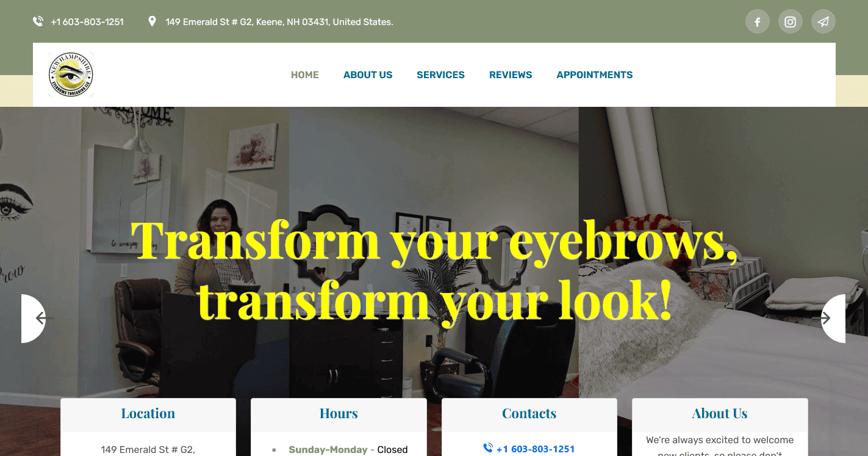
Task: Click the Location card heading
Action: click(x=148, y=413)
